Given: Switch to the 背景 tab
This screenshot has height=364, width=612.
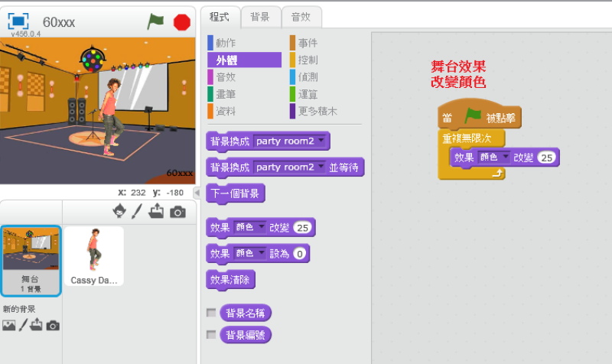Looking at the screenshot, I should pos(260,16).
